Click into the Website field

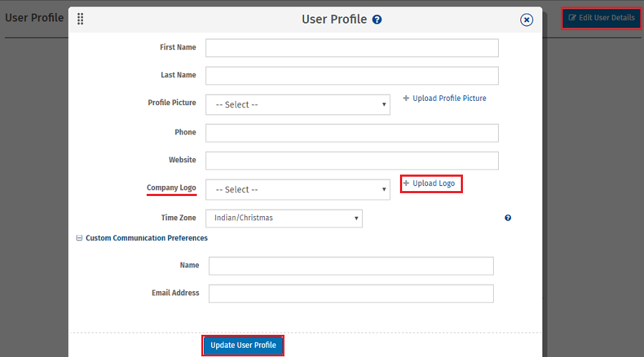coord(351,161)
